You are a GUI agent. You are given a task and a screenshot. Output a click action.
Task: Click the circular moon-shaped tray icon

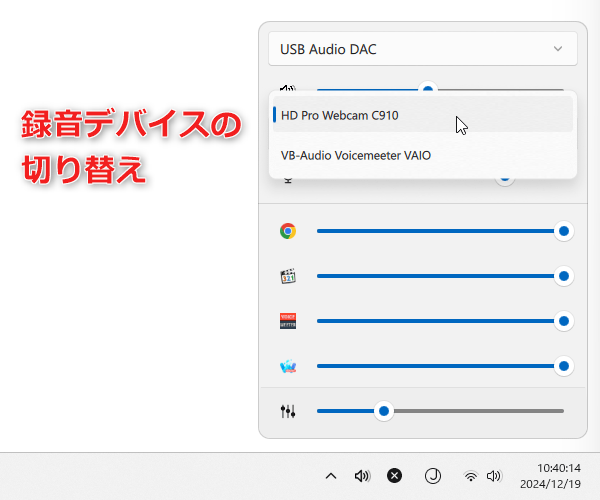click(433, 476)
